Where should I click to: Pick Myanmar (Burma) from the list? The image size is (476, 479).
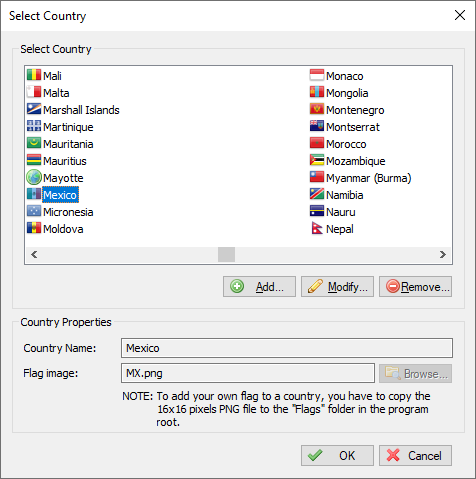tap(369, 178)
